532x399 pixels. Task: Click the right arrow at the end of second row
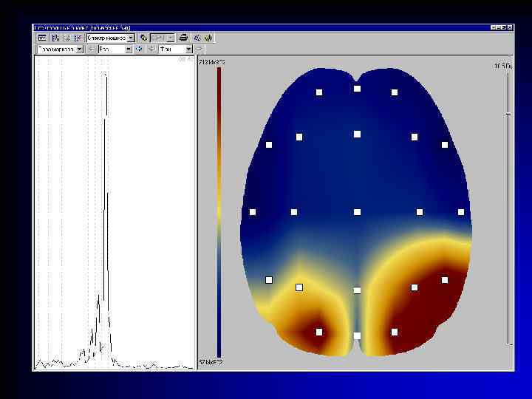(x=199, y=50)
